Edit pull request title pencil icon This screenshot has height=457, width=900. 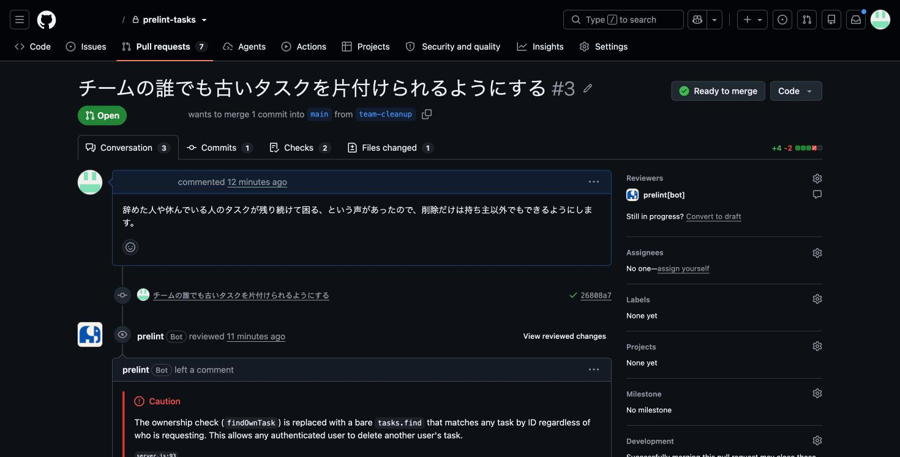pos(588,88)
